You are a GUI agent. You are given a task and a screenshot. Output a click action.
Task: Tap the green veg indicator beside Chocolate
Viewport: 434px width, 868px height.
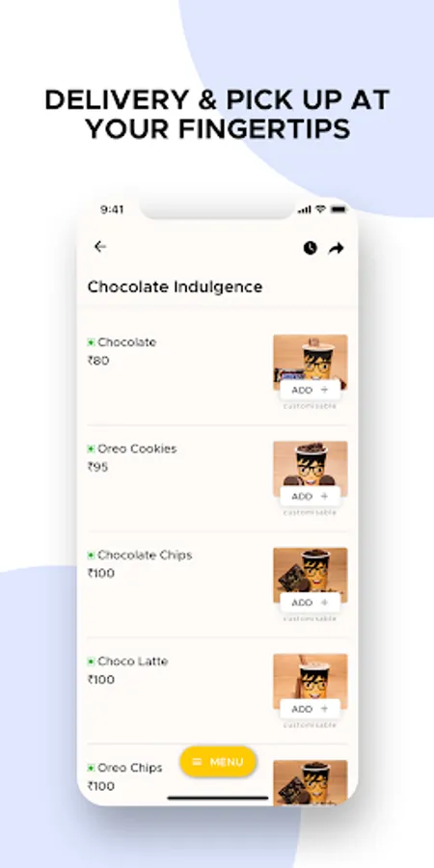tap(91, 342)
